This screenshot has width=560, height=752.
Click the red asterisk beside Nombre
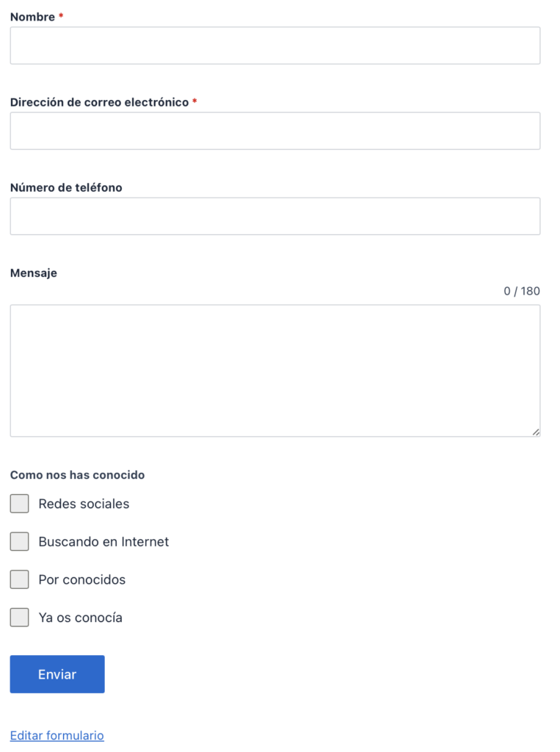(x=61, y=16)
